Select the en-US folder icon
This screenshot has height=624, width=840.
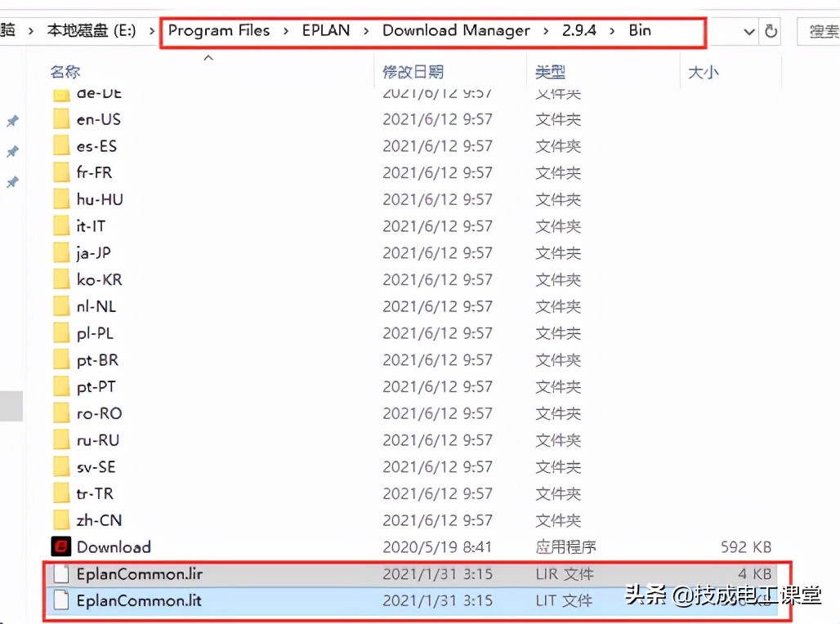click(x=61, y=119)
